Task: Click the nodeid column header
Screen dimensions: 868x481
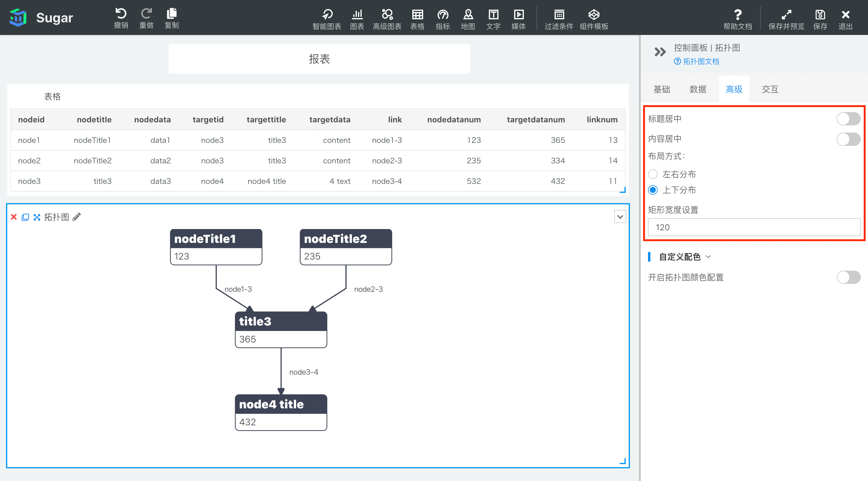Action: pos(31,120)
